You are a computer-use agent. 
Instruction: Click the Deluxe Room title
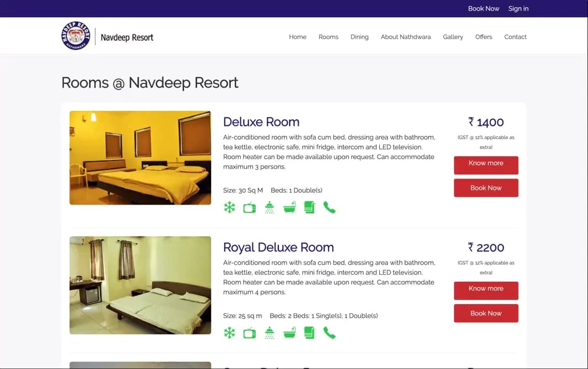(x=261, y=122)
